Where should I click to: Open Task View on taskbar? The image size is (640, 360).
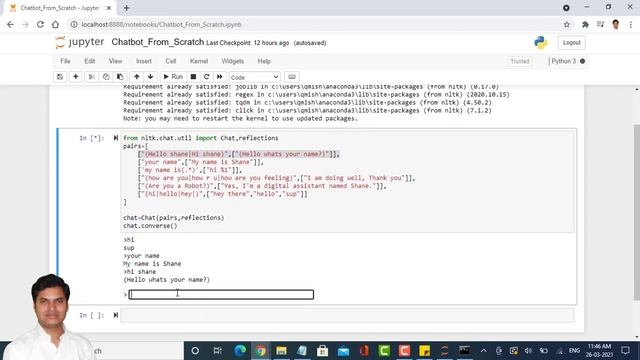click(x=218, y=351)
